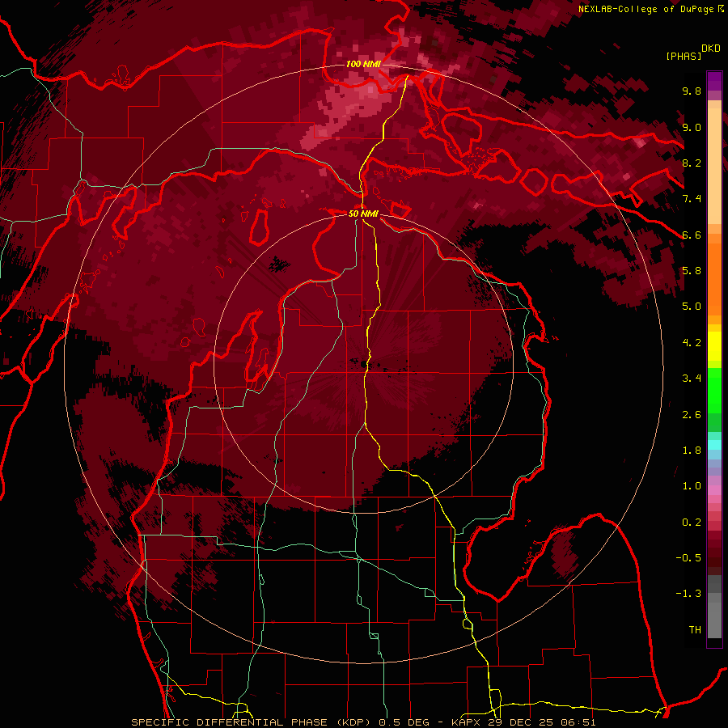Select the 4.2 value on the scale
The width and height of the screenshot is (728, 728).
[x=692, y=343]
